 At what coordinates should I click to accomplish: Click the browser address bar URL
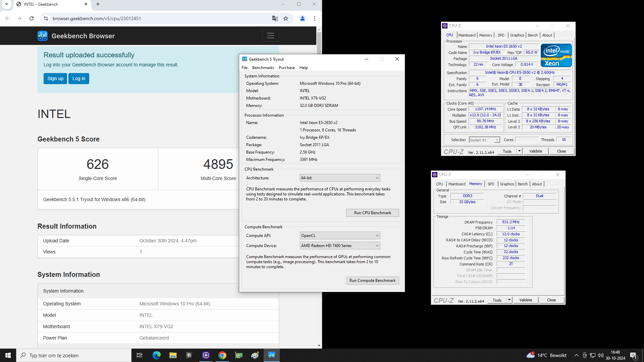97,18
